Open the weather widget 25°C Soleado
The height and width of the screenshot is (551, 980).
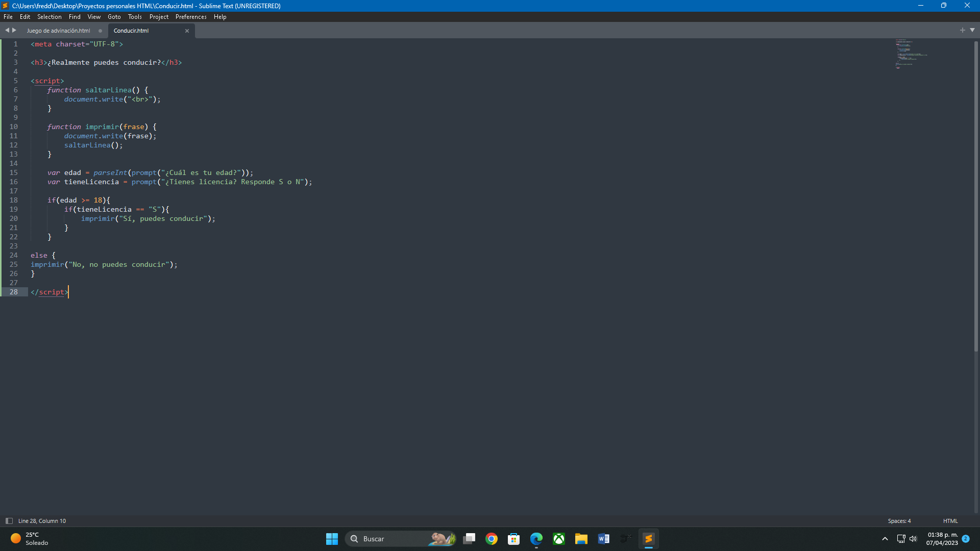30,539
